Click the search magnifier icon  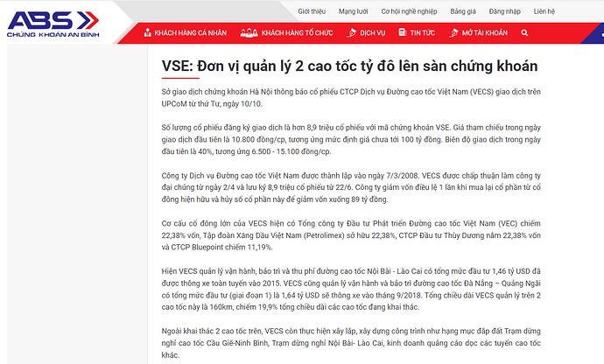point(524,33)
